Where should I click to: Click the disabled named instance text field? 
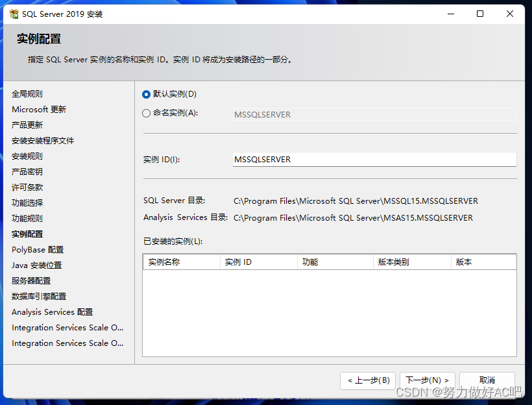(x=374, y=115)
